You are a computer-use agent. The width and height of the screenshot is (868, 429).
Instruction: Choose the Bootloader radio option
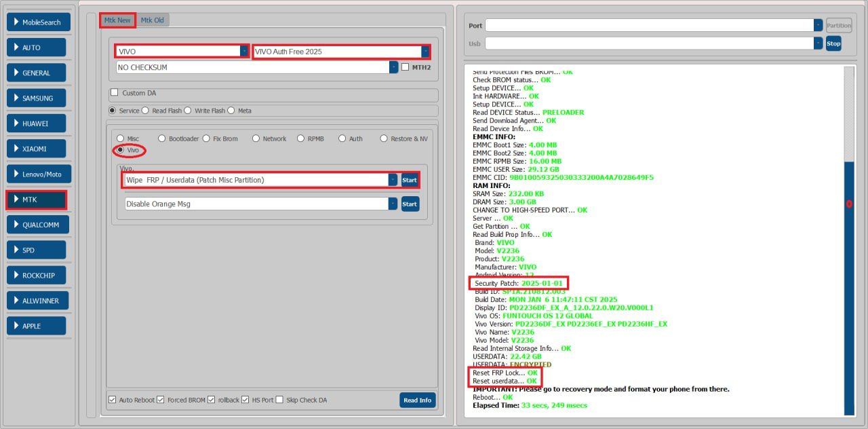161,138
